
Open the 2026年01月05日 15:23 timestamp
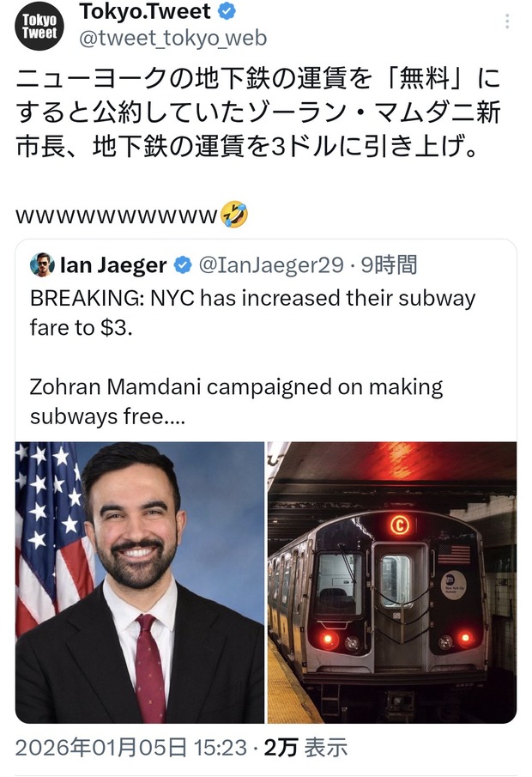pos(130,748)
